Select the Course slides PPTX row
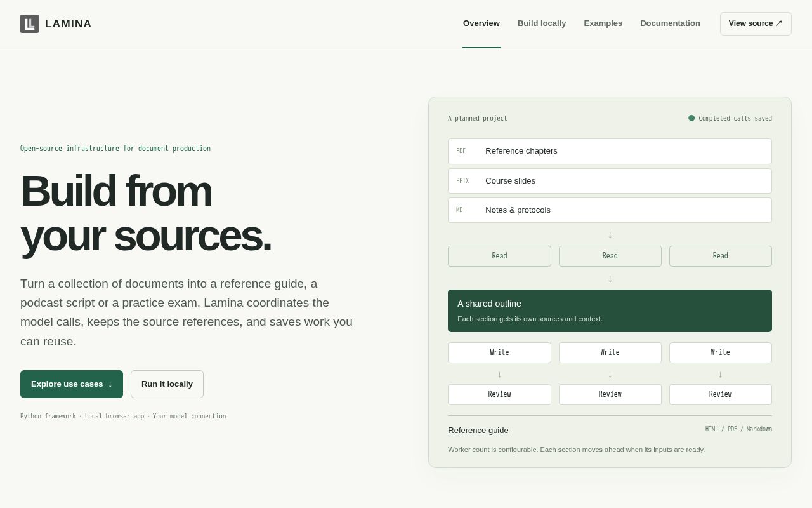 610,181
